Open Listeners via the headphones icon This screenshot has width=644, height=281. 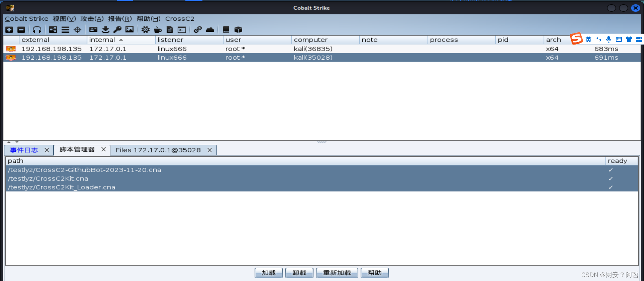tap(37, 30)
